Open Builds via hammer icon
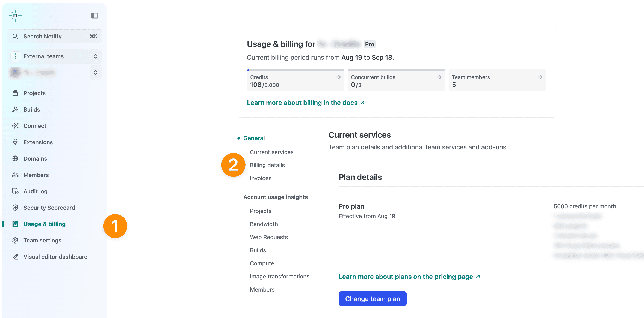This screenshot has height=318, width=644. [15, 109]
